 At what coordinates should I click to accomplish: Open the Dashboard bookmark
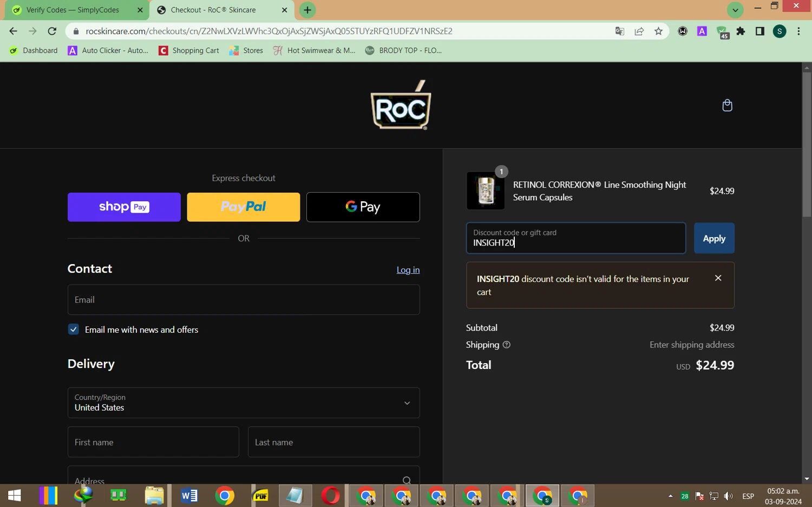click(34, 50)
